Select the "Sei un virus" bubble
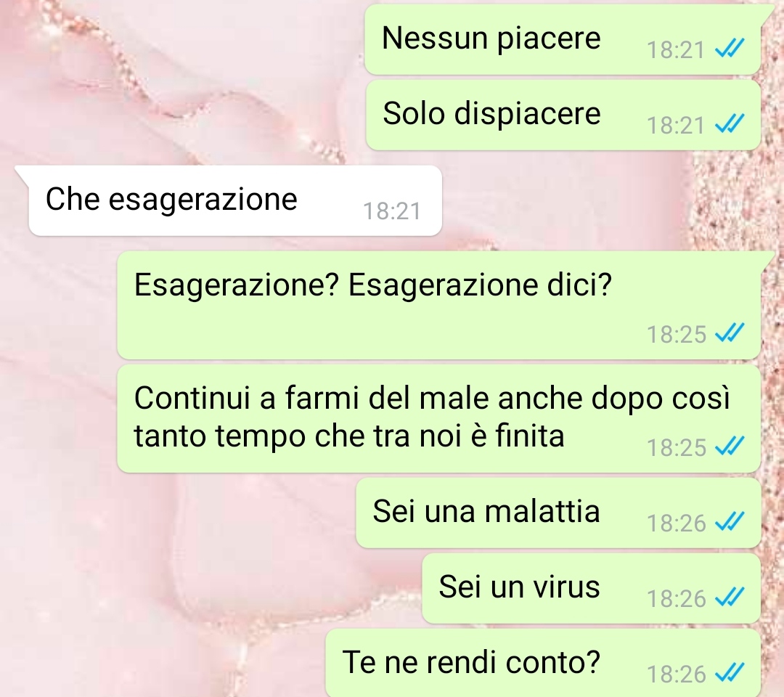The image size is (784, 697). 592,589
